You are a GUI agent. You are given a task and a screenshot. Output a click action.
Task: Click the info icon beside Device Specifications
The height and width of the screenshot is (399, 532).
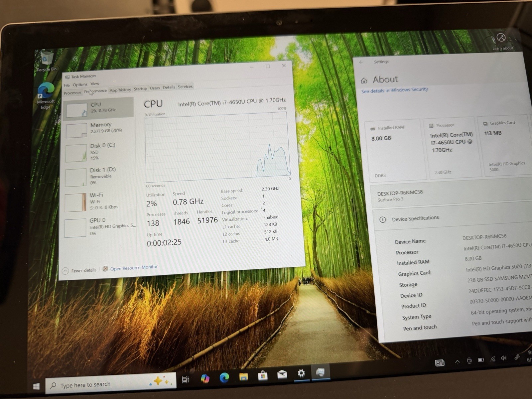[382, 220]
